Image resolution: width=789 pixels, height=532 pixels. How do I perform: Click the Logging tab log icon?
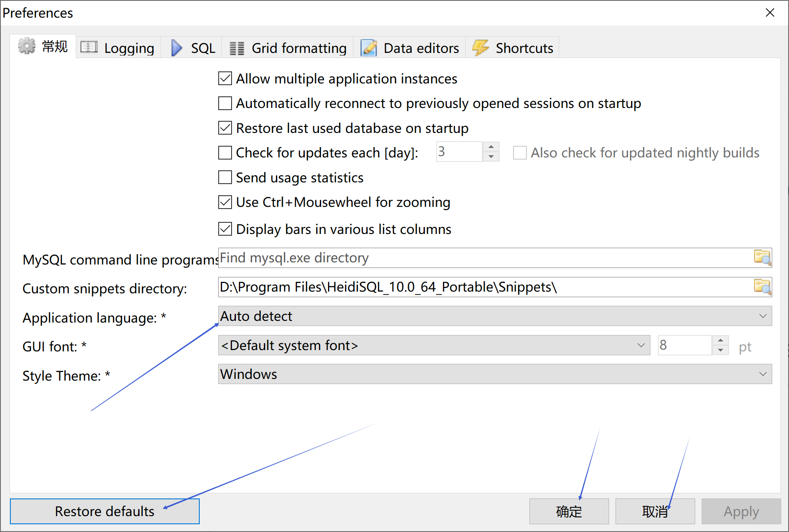pos(89,47)
